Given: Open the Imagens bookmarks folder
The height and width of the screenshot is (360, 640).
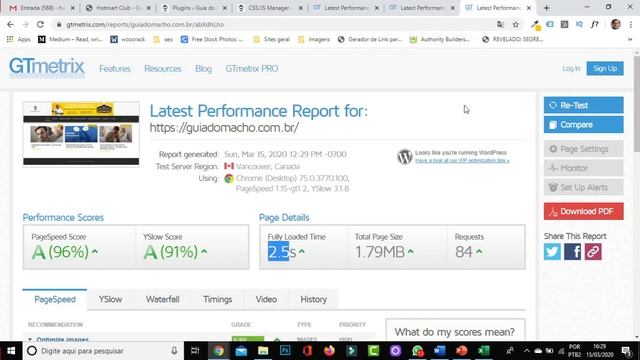Looking at the screenshot, I should (x=314, y=40).
